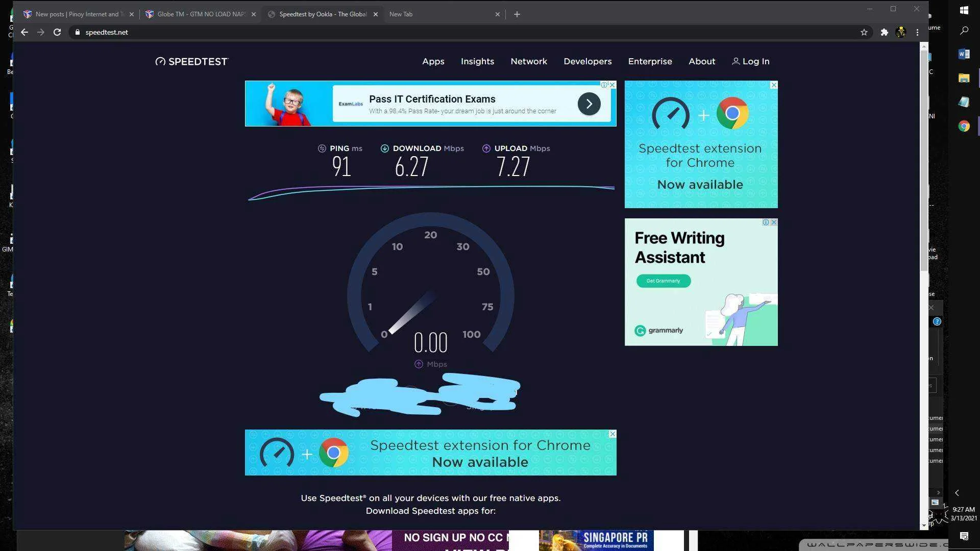Image resolution: width=980 pixels, height=551 pixels.
Task: Click the PING ms label icon
Action: click(322, 148)
